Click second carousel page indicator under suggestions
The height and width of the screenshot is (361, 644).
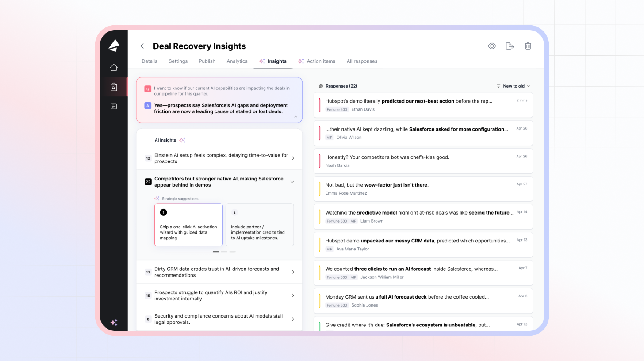pos(224,252)
